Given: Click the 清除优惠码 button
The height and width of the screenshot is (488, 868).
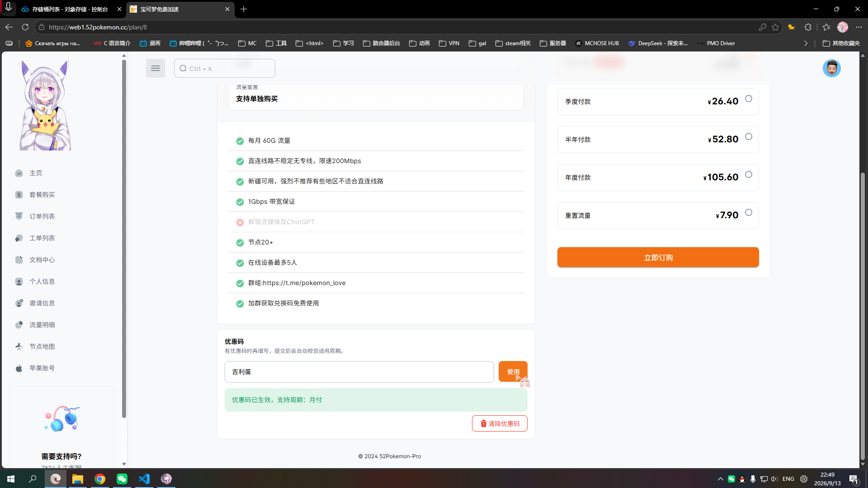Looking at the screenshot, I should pyautogui.click(x=500, y=423).
